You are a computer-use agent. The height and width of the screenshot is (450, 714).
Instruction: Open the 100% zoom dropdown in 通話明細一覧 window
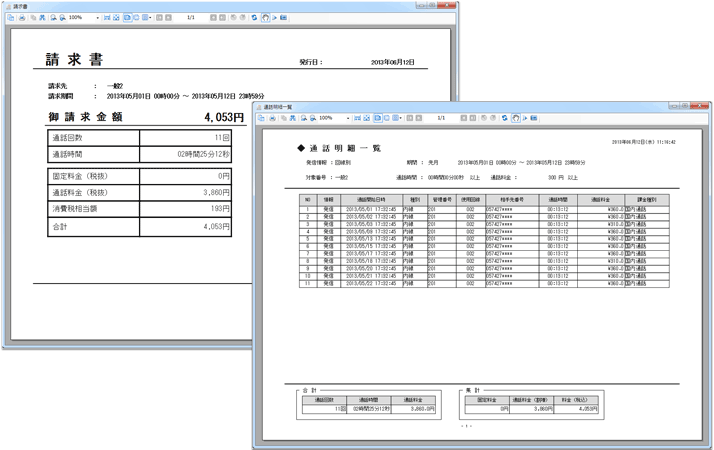[x=347, y=118]
